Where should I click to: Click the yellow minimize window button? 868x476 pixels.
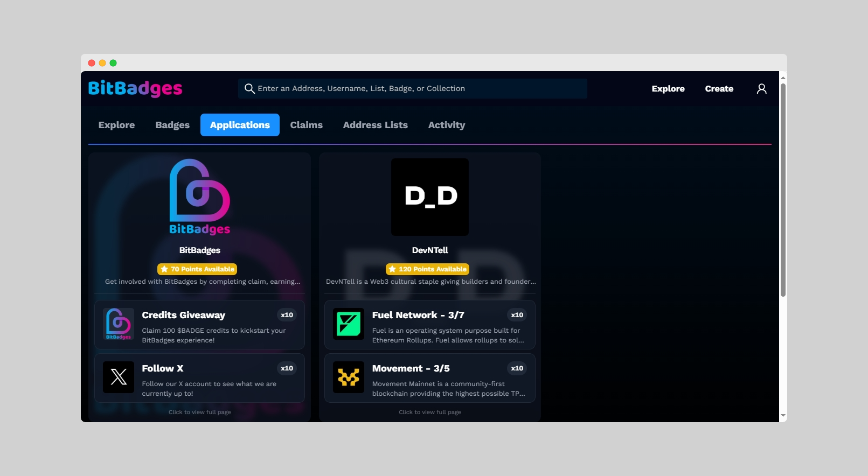coord(102,63)
